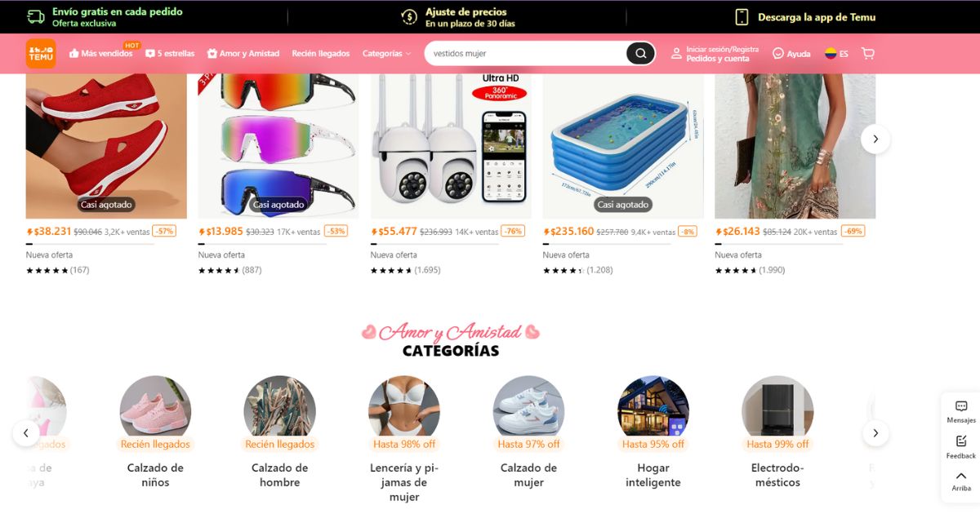Open the inflatable pool product image
980x514 pixels.
pyautogui.click(x=623, y=146)
